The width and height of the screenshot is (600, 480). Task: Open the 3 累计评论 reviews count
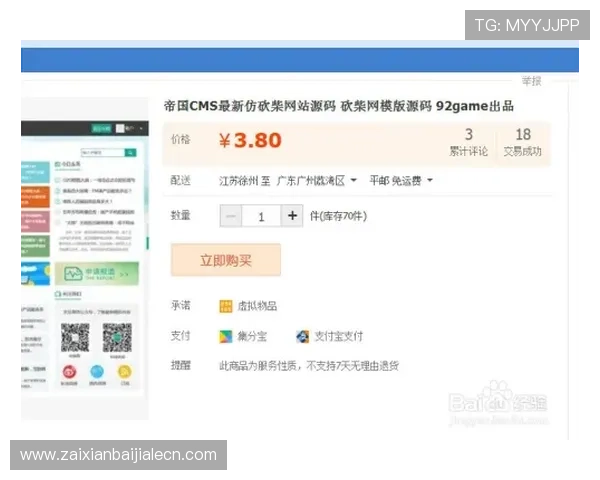tap(468, 142)
